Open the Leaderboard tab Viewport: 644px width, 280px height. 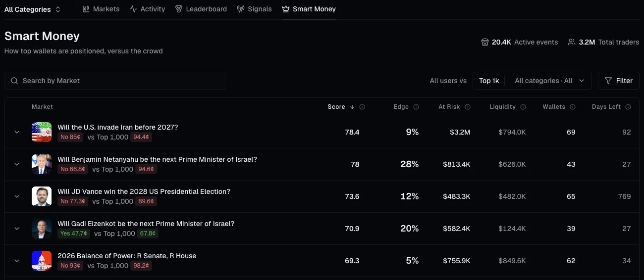tap(201, 9)
